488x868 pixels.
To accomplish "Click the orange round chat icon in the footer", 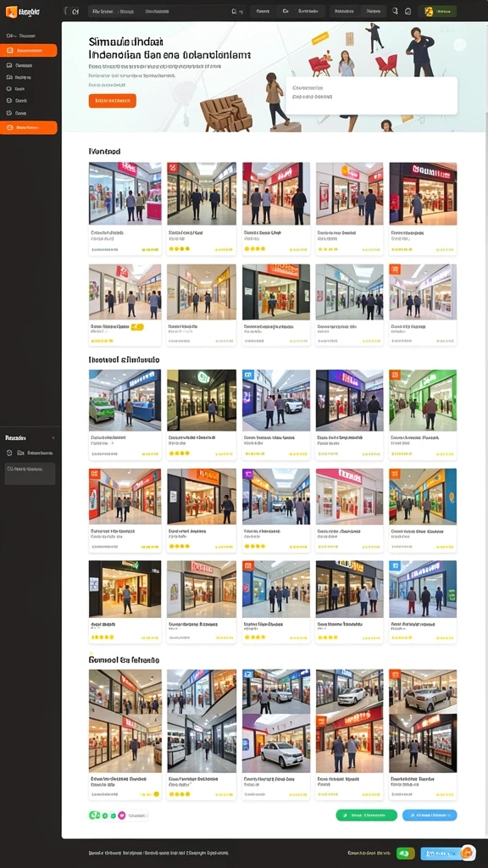I will (x=468, y=853).
